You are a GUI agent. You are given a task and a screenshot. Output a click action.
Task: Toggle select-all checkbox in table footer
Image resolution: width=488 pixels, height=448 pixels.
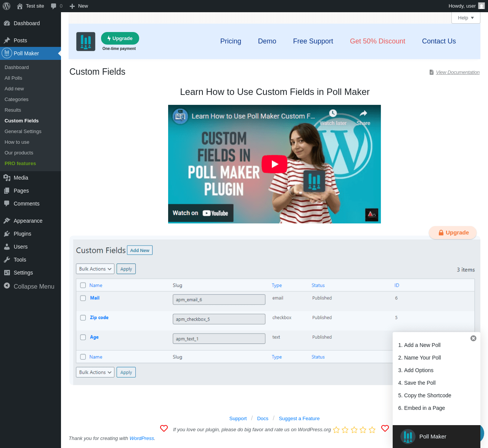(83, 357)
